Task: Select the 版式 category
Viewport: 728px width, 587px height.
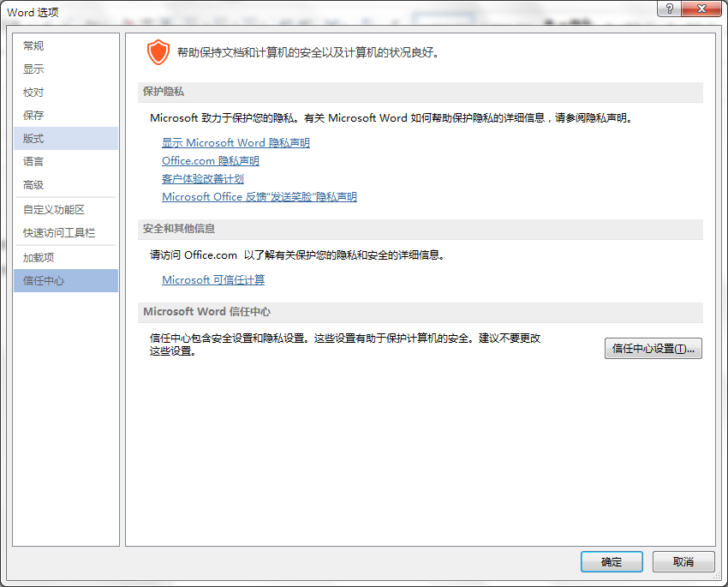Action: point(65,138)
